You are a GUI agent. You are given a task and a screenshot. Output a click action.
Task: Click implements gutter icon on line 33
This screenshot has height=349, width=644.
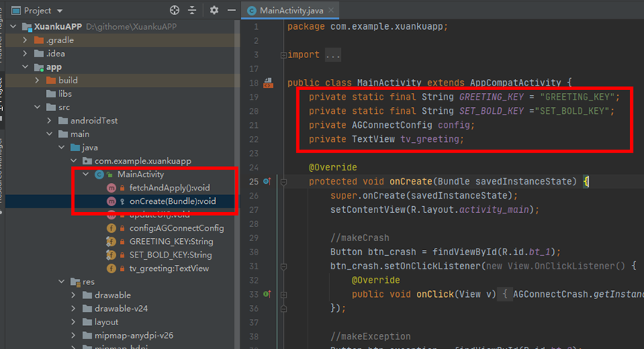(x=266, y=294)
